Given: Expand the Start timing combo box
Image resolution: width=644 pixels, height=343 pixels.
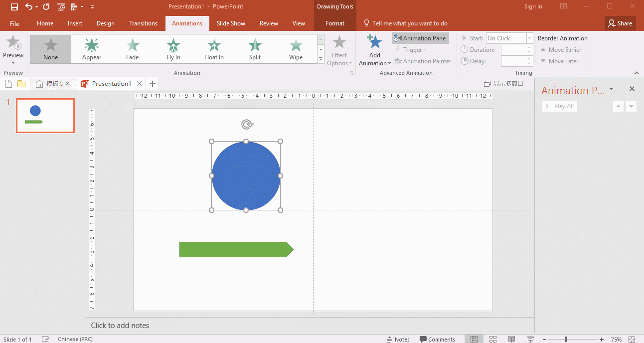Looking at the screenshot, I should pyautogui.click(x=529, y=38).
